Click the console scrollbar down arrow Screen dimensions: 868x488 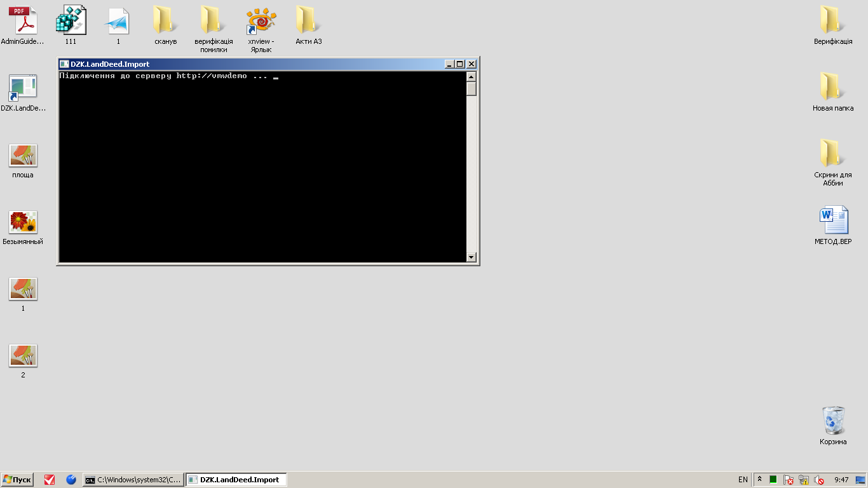click(471, 257)
